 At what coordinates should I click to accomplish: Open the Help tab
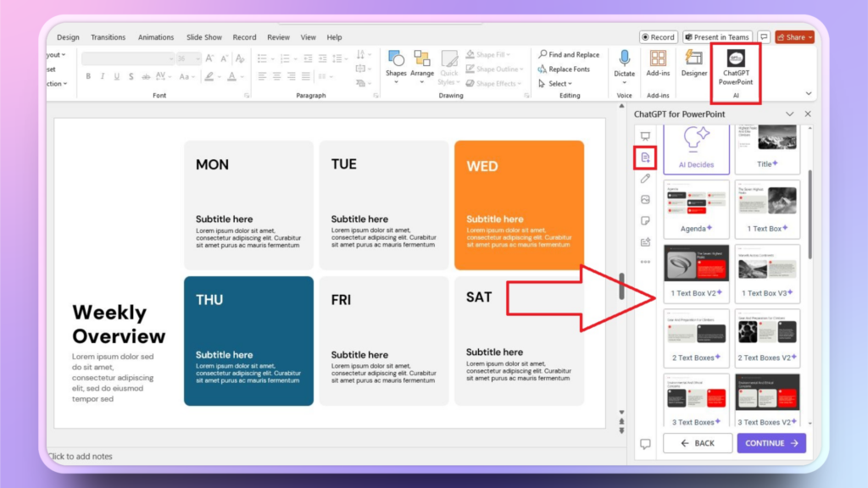[x=334, y=37]
